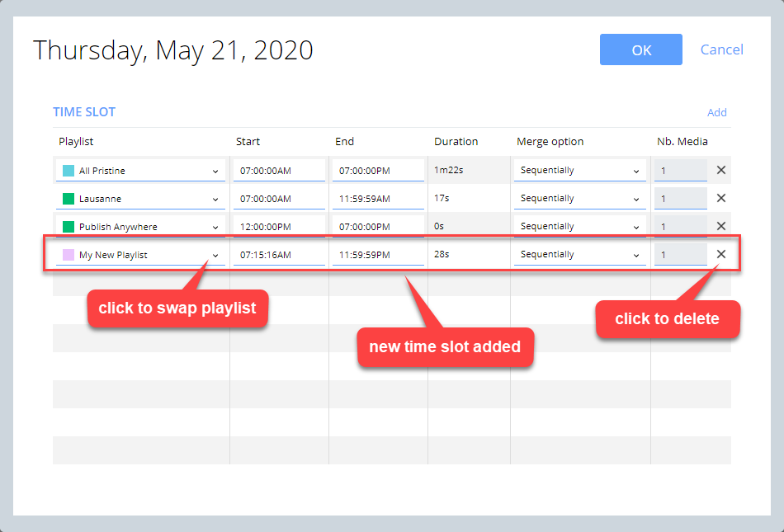Screen dimensions: 784x532
Task: Open the Lausanne playlist selector
Action: (x=218, y=198)
